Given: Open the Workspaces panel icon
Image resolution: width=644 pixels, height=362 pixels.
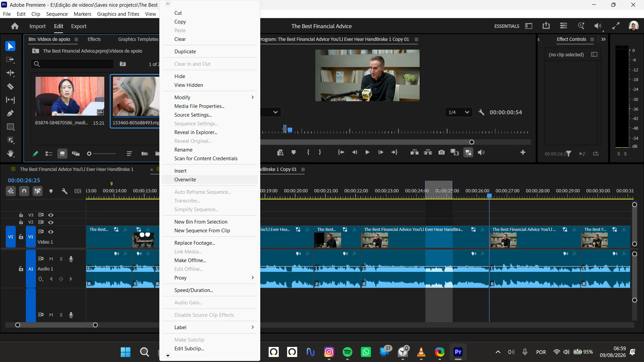Looking at the screenshot, I should tap(529, 26).
